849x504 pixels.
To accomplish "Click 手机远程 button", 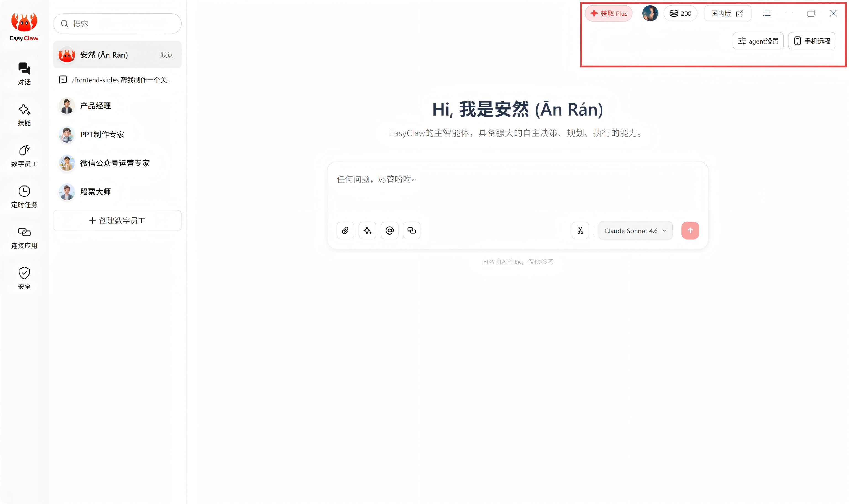I will (812, 41).
